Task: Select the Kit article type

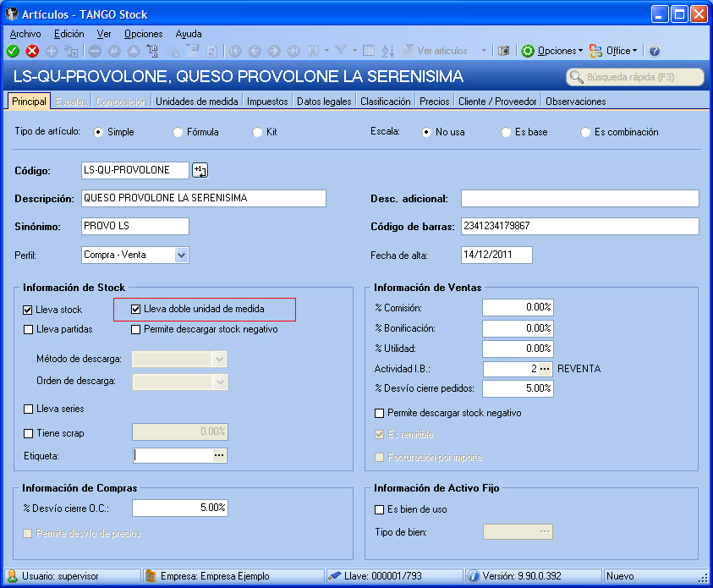Action: point(257,132)
